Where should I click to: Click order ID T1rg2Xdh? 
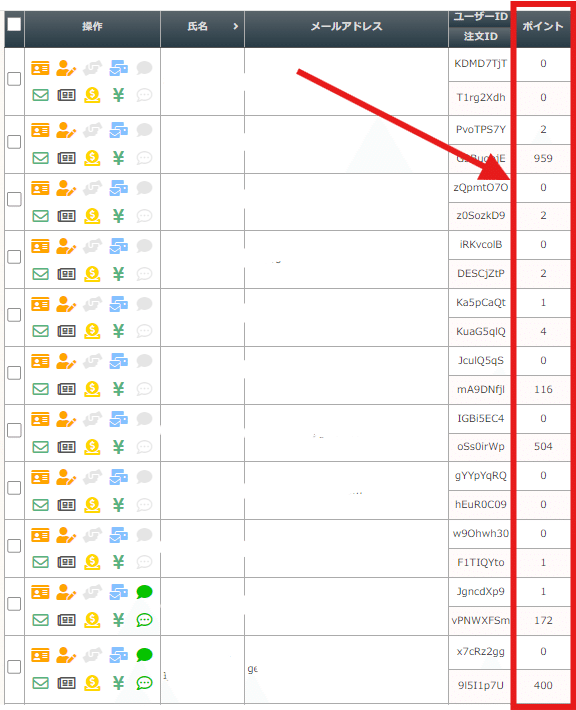480,97
